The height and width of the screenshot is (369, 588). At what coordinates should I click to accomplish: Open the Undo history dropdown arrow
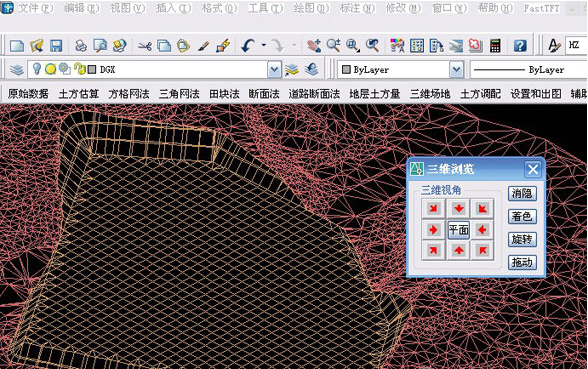264,46
